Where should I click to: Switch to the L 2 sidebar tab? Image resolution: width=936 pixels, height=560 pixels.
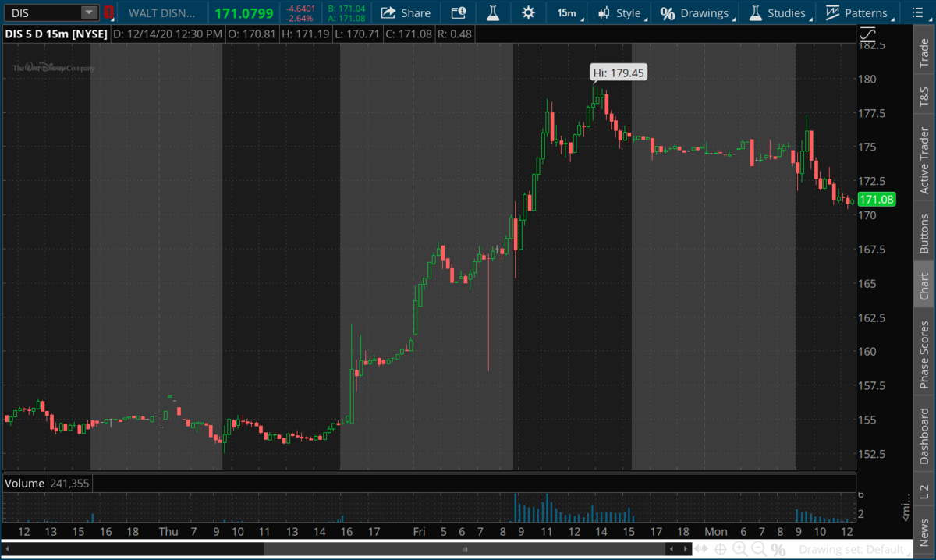tap(924, 491)
